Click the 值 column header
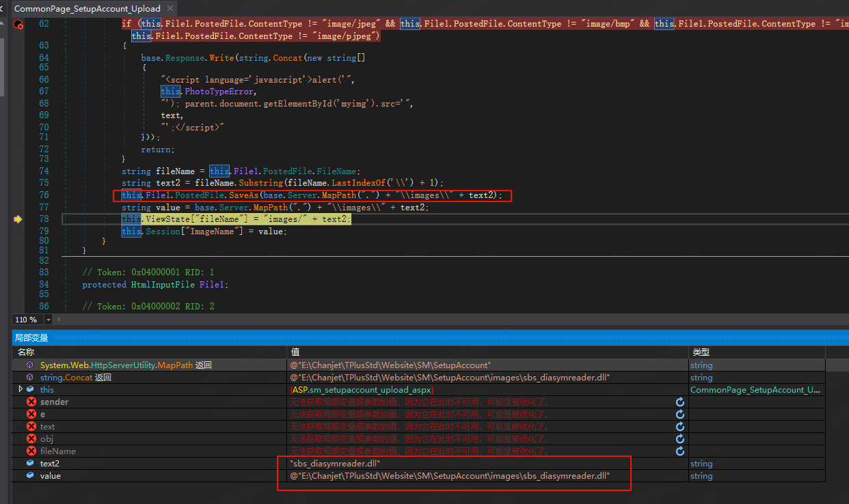Viewport: 849px width, 504px height. pos(295,352)
